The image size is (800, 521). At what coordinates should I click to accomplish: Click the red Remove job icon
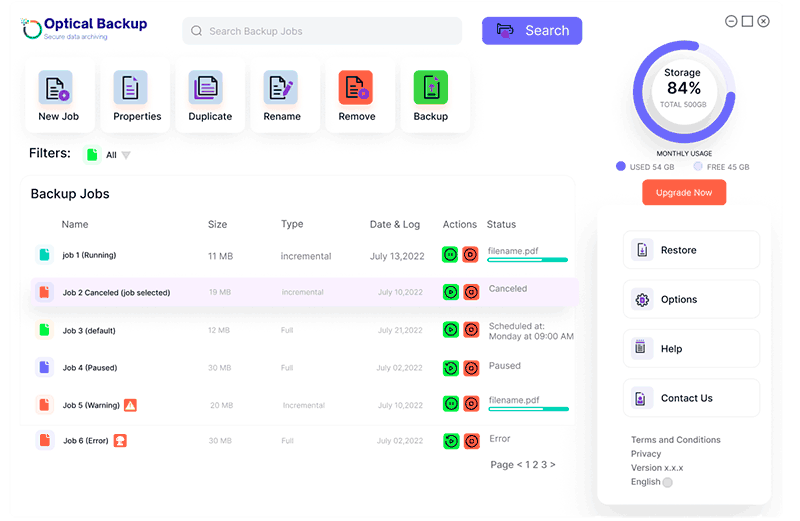click(x=355, y=88)
